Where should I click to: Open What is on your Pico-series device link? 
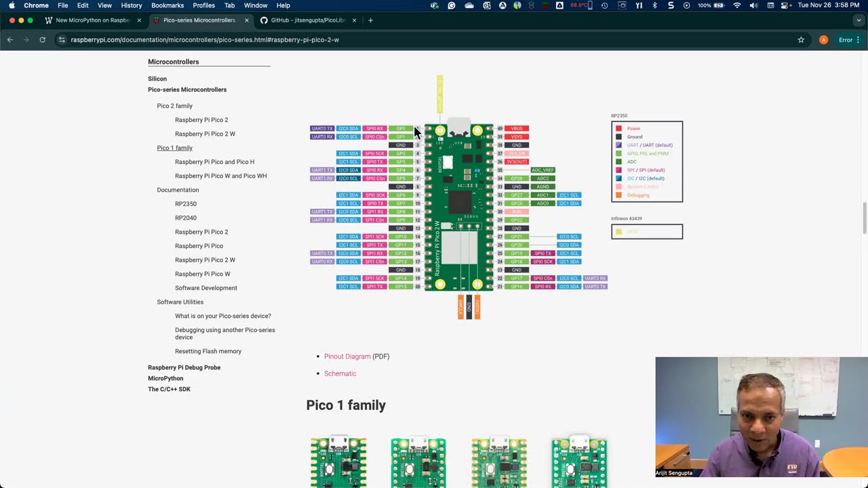click(223, 316)
